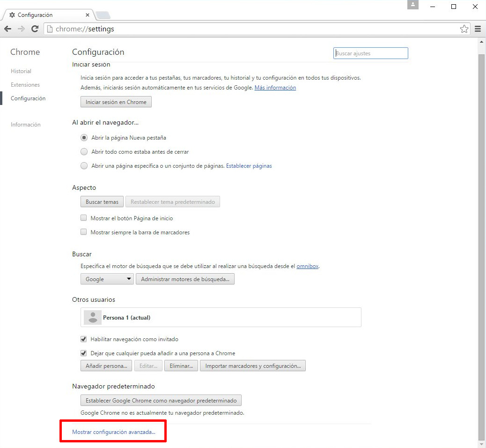486x448 pixels.
Task: Open the profile avatar button in title bar
Action: pyautogui.click(x=413, y=5)
